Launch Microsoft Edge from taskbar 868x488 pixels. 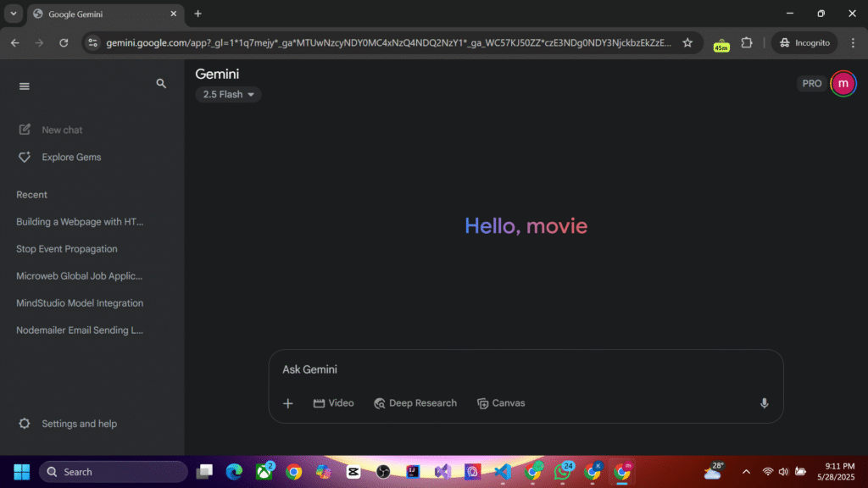pos(234,472)
